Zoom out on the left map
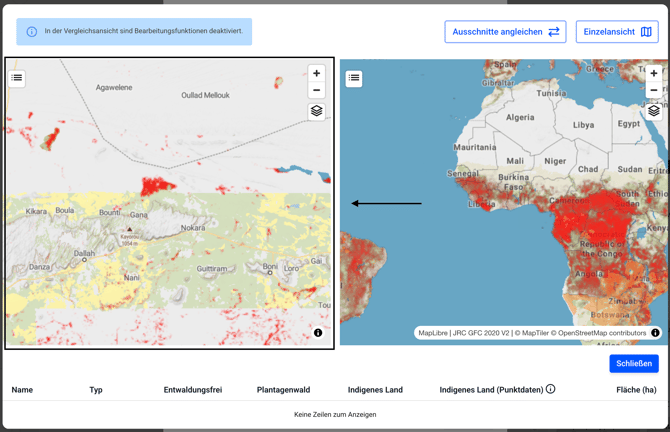 (x=316, y=90)
